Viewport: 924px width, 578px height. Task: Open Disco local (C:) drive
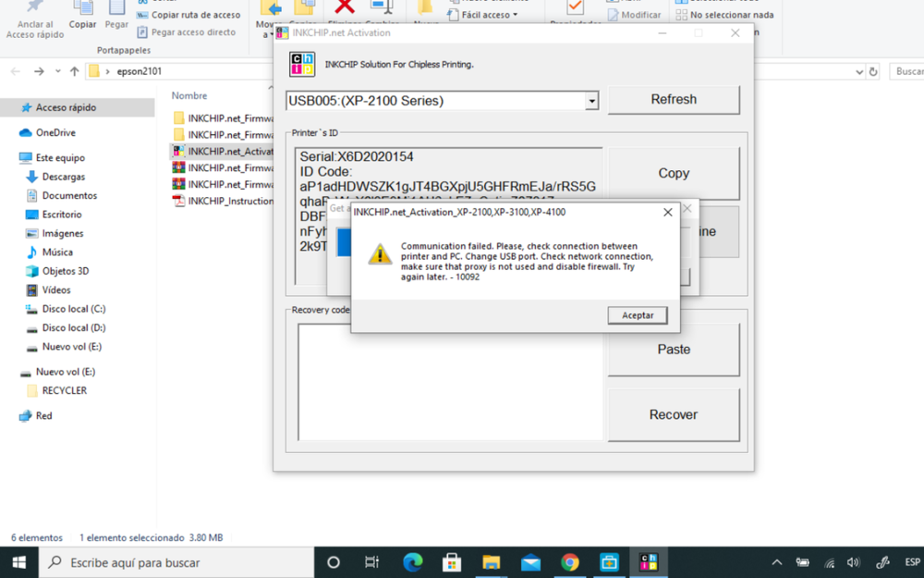(73, 309)
